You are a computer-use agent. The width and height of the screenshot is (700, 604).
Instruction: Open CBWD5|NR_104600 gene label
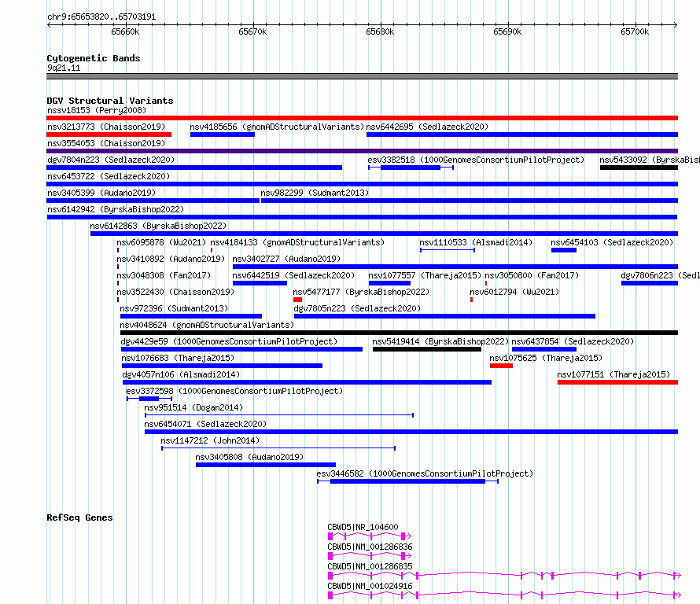click(363, 527)
